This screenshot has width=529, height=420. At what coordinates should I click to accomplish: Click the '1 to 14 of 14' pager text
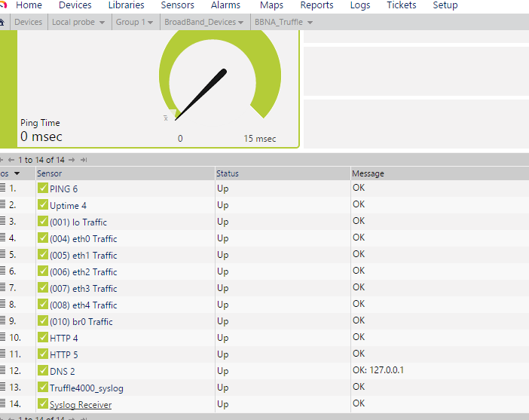[x=41, y=160]
